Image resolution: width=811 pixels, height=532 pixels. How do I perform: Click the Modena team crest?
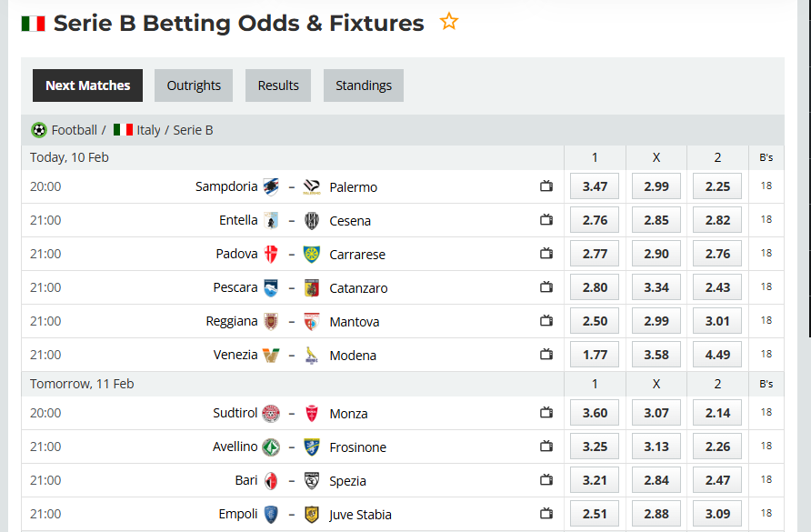tap(311, 355)
